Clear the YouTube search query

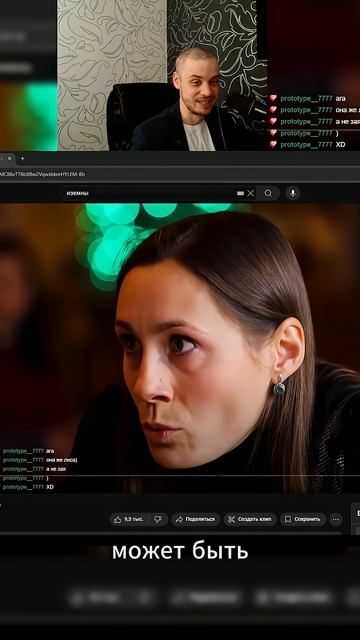(x=251, y=193)
